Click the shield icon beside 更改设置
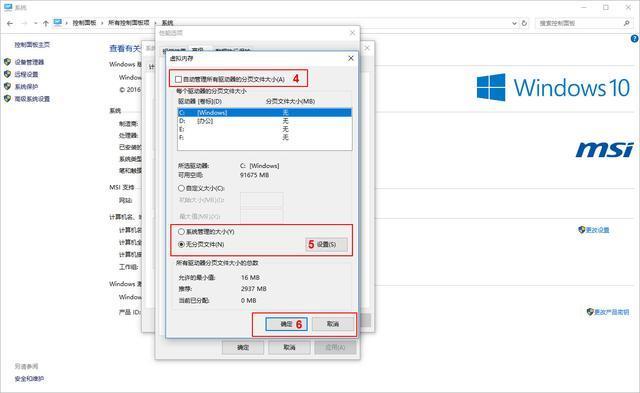Image resolution: width=640 pixels, height=393 pixels. (582, 229)
